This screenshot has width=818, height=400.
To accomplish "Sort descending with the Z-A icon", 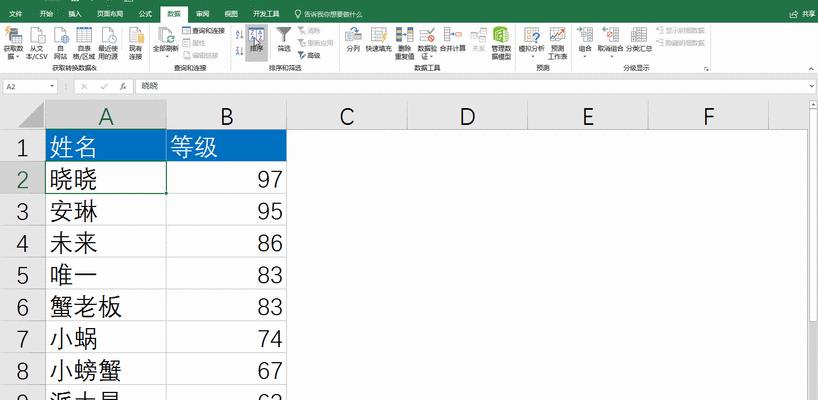I will [239, 51].
